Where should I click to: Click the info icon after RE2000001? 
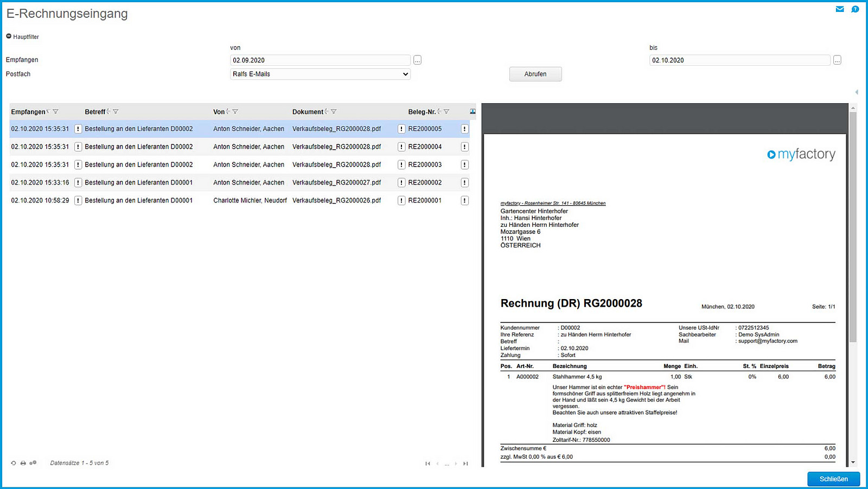click(x=465, y=201)
